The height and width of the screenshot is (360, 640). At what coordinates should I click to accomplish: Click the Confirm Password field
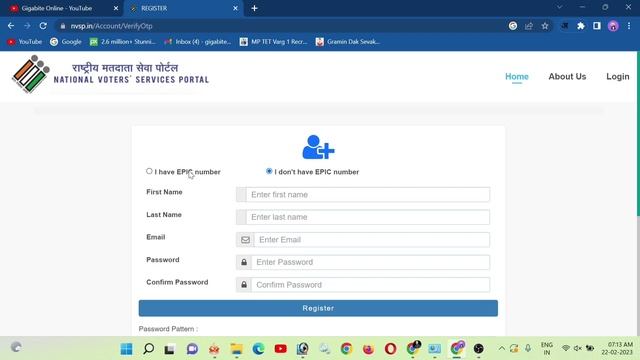[x=370, y=285]
